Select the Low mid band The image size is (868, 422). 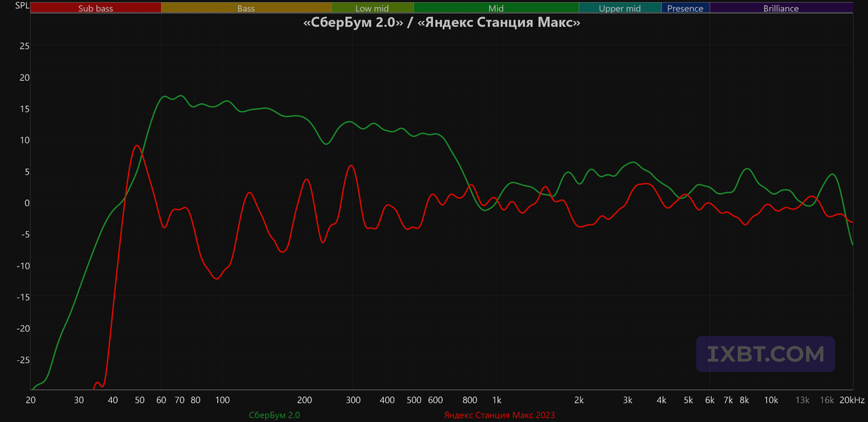pos(373,8)
